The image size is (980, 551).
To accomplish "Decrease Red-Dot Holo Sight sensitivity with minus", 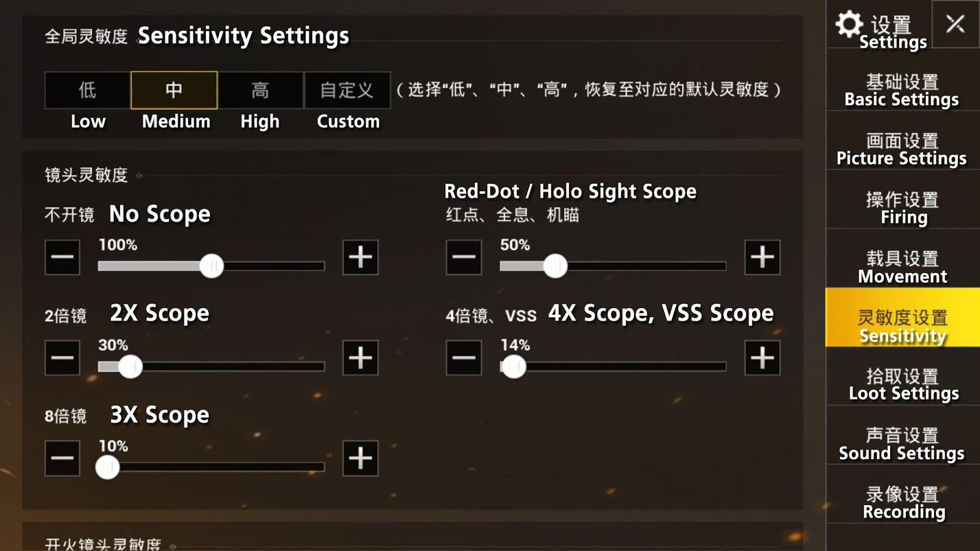I will (x=464, y=257).
